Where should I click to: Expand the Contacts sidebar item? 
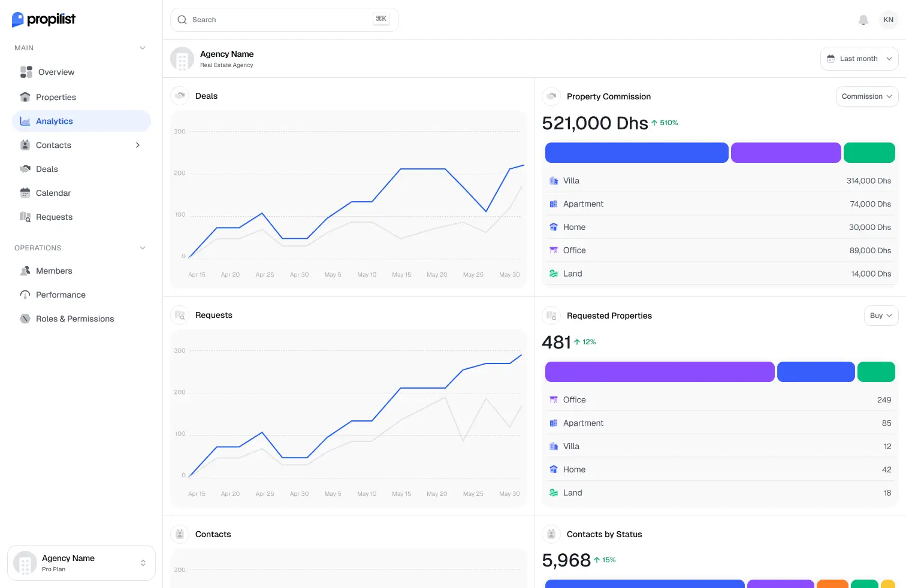pos(137,145)
